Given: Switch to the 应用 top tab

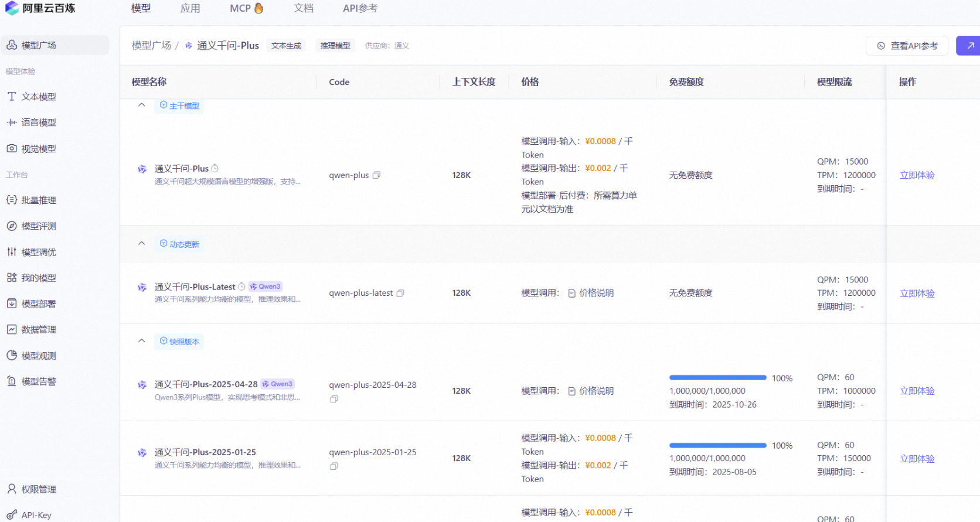Looking at the screenshot, I should tap(190, 8).
